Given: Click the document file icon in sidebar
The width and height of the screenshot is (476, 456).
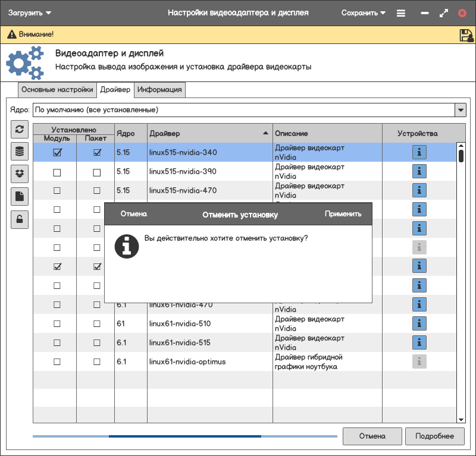Looking at the screenshot, I should pyautogui.click(x=20, y=197).
